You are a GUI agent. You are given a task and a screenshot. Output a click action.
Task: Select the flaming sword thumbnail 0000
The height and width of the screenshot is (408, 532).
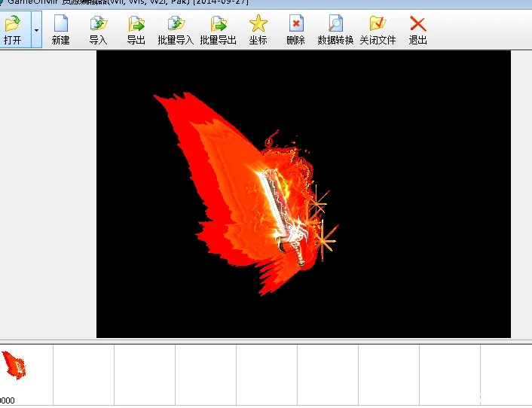pyautogui.click(x=26, y=375)
